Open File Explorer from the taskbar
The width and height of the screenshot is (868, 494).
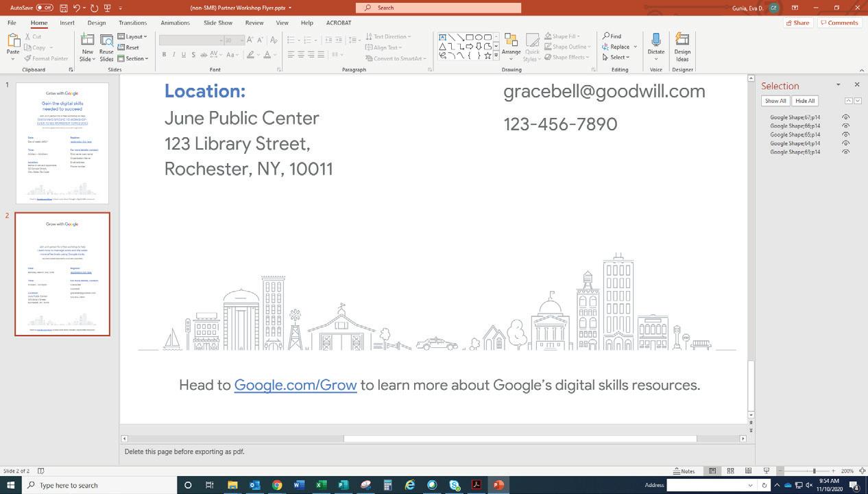point(232,485)
